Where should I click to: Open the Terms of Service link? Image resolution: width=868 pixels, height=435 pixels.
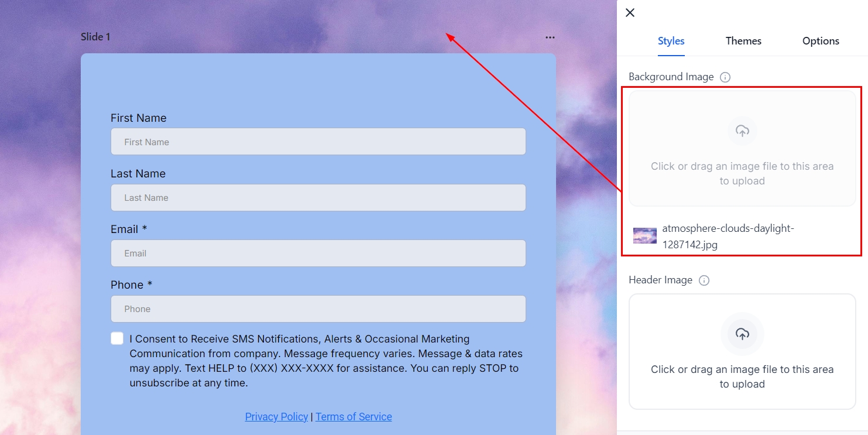click(354, 417)
